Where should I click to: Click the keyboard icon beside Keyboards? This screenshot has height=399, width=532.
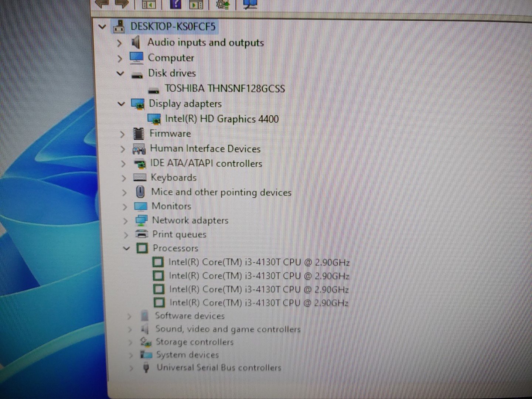(140, 178)
